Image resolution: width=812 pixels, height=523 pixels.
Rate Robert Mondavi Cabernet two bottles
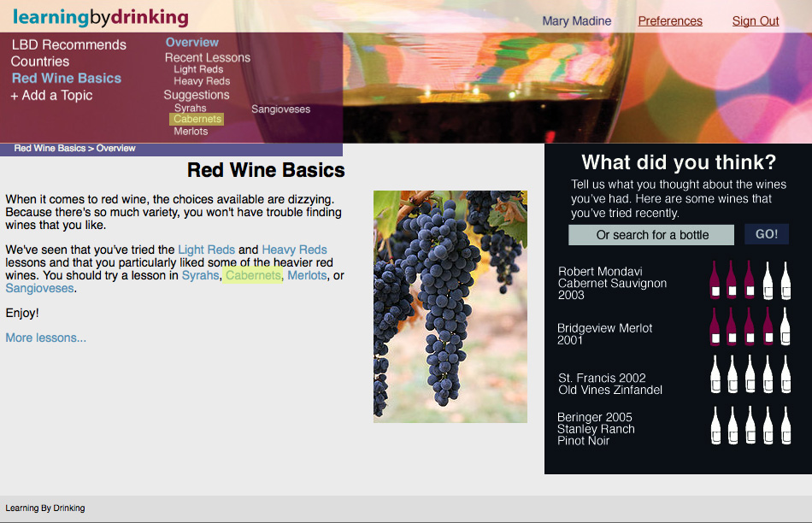point(732,280)
